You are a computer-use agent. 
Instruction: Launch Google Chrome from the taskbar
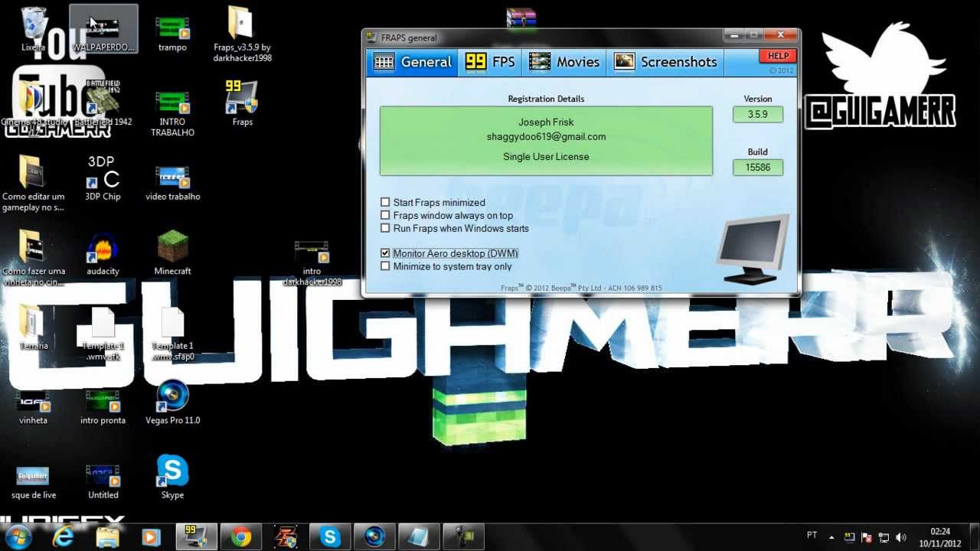pyautogui.click(x=241, y=537)
